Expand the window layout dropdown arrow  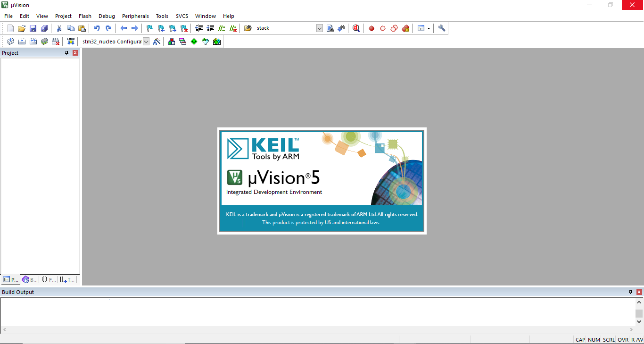(428, 28)
